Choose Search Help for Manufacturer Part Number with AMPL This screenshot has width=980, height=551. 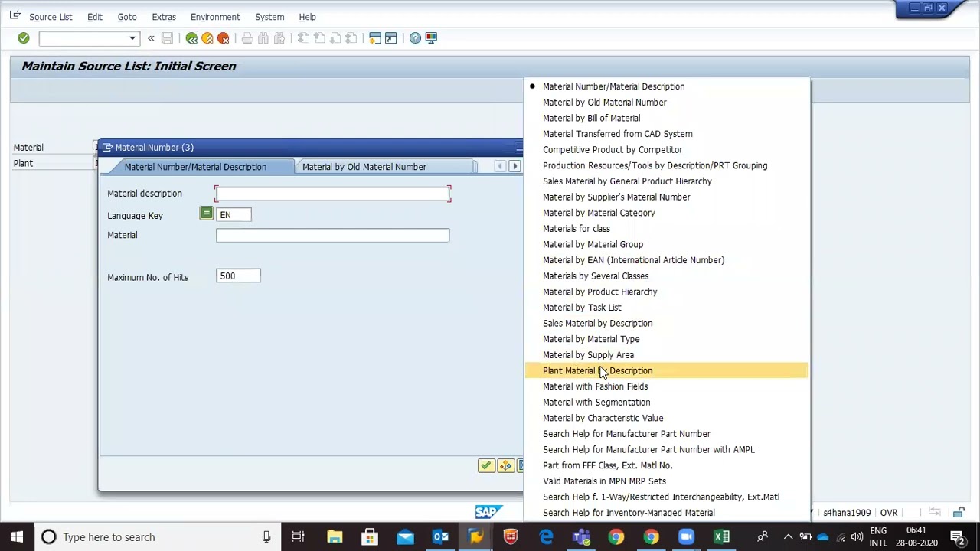649,450
